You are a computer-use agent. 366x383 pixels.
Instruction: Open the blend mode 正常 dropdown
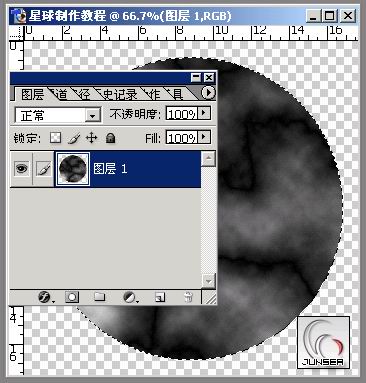point(92,116)
